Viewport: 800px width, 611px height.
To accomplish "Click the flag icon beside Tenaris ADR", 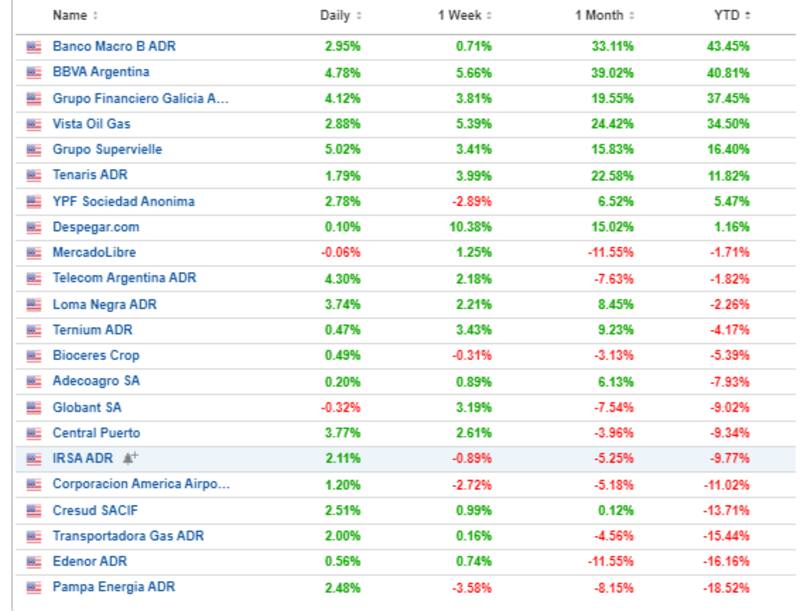I will click(x=33, y=175).
